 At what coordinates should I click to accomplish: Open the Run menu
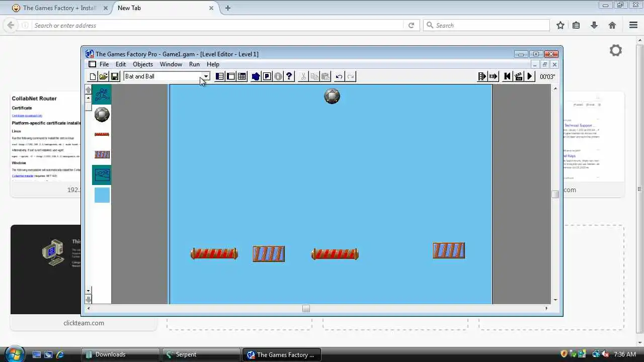coord(194,64)
